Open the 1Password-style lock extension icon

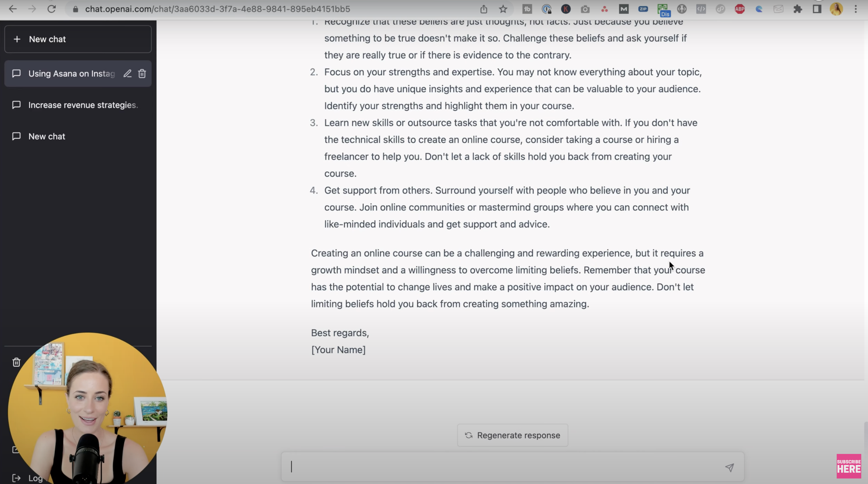click(546, 9)
